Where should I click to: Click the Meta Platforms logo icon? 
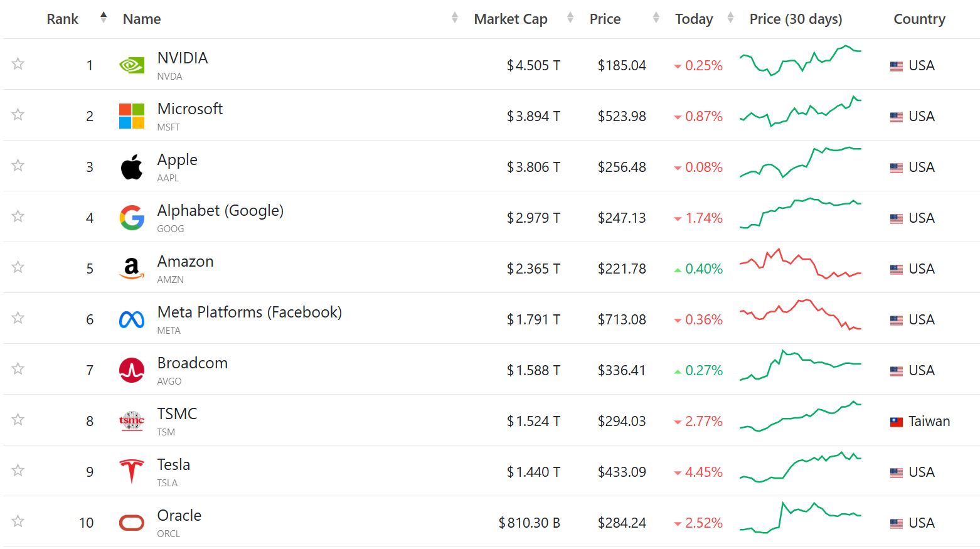tap(132, 319)
